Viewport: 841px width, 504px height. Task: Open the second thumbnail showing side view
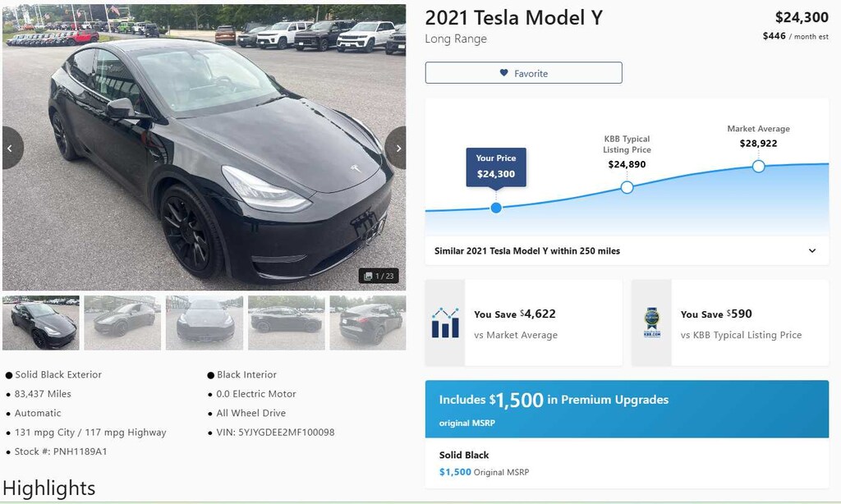click(122, 323)
